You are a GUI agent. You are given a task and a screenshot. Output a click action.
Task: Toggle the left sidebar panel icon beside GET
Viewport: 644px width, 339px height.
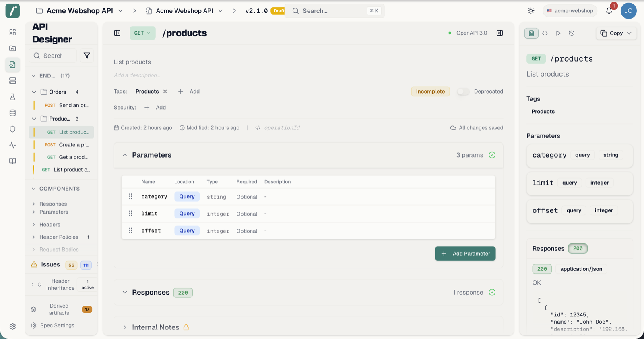[x=117, y=33]
